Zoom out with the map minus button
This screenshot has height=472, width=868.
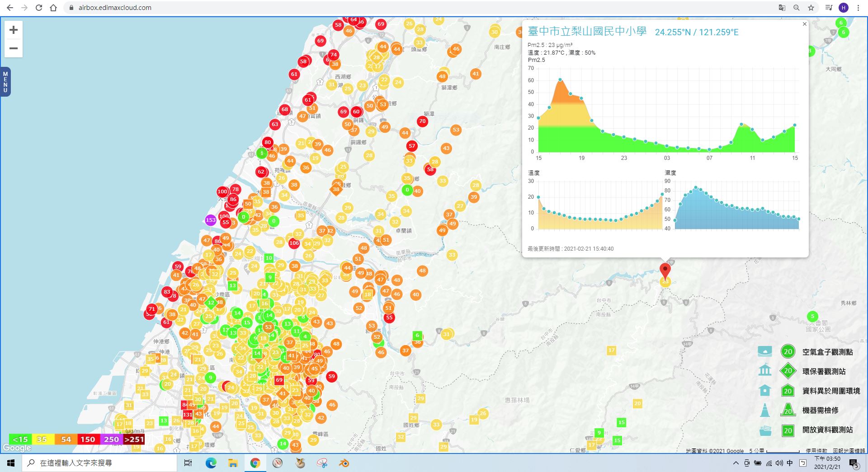[x=14, y=48]
